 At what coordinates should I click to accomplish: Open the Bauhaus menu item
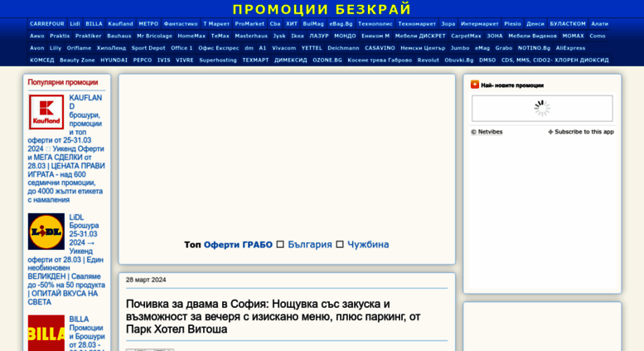coord(119,36)
